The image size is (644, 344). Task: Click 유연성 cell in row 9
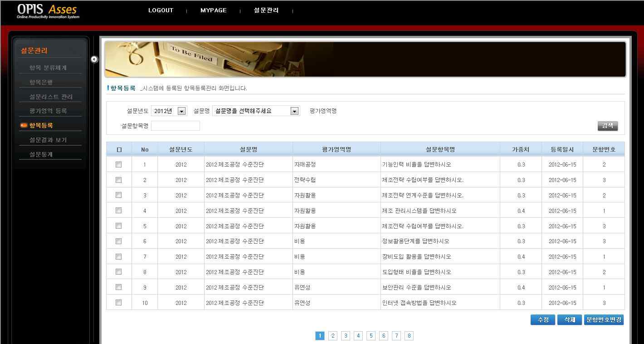(x=302, y=287)
